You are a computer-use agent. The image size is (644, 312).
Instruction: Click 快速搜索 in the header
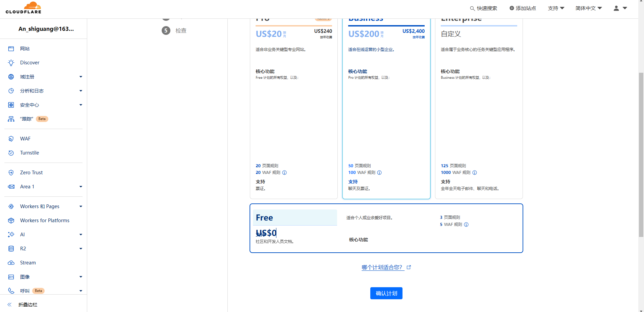(x=484, y=8)
